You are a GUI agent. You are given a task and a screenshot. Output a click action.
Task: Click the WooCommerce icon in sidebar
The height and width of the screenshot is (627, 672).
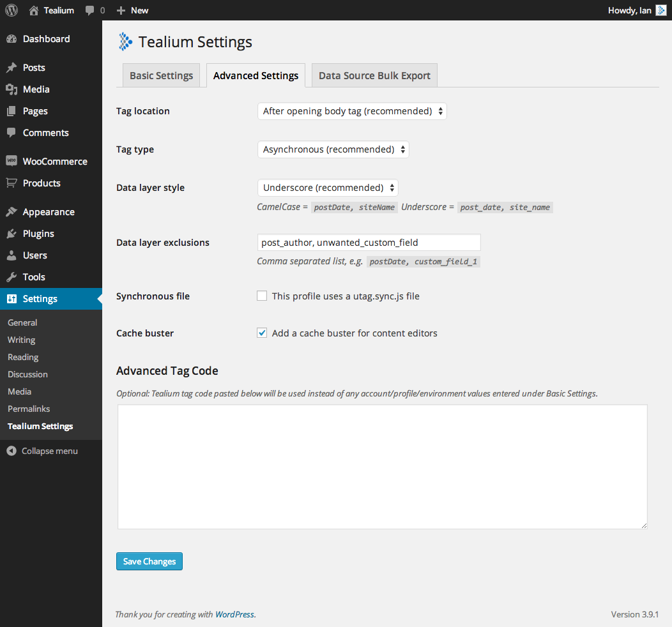pos(11,162)
